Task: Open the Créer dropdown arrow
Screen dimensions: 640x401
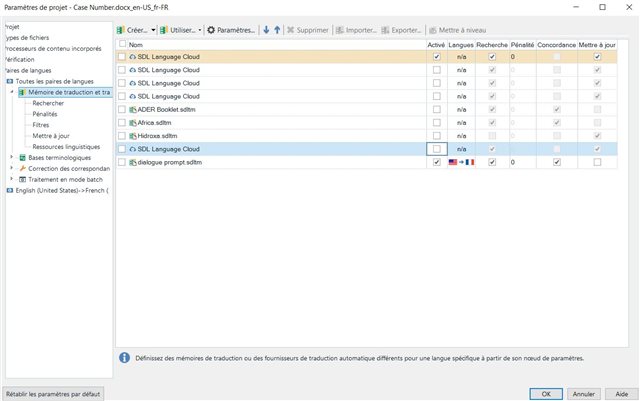Action: click(x=153, y=30)
